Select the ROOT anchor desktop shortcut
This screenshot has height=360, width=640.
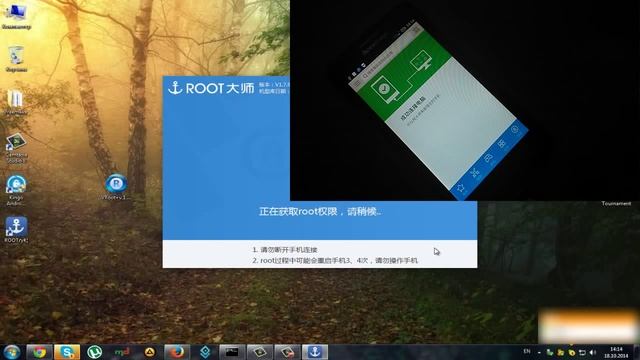(x=16, y=230)
